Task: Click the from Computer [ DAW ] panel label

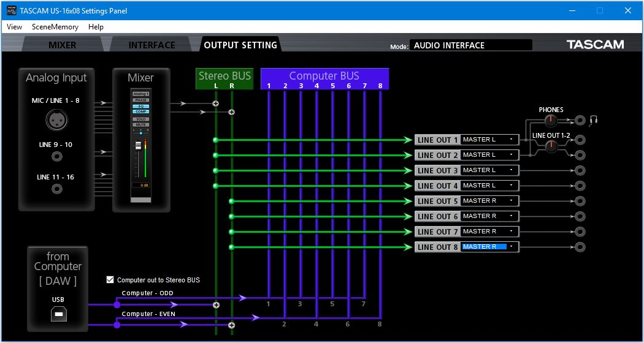Action: click(x=58, y=269)
